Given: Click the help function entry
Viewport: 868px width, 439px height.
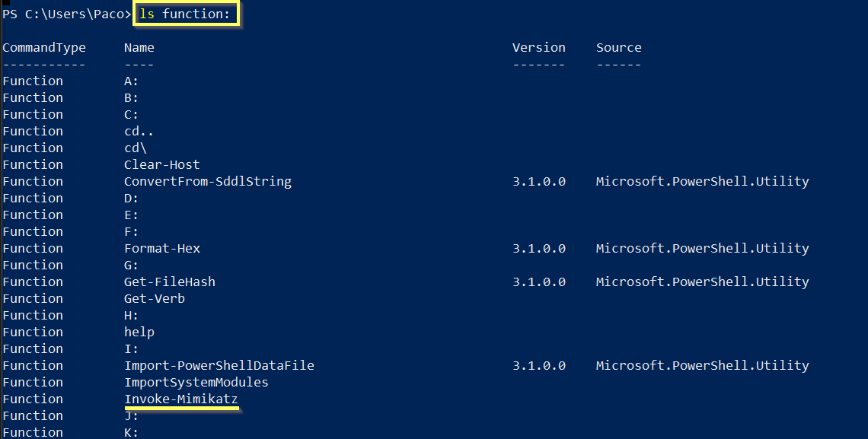Looking at the screenshot, I should [139, 332].
